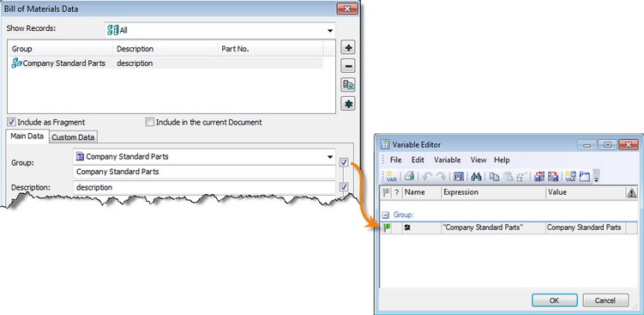This screenshot has width=644, height=315.
Task: Click the OK button
Action: click(555, 300)
